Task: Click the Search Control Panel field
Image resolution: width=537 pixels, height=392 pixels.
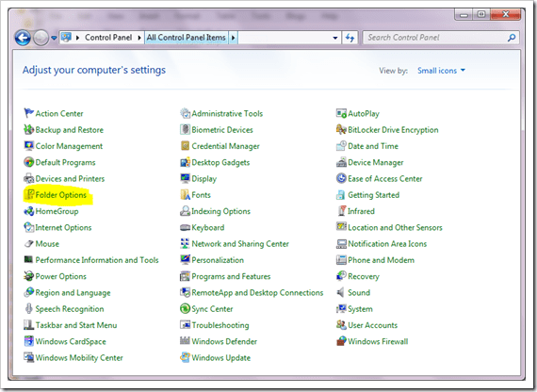Action: [x=441, y=38]
